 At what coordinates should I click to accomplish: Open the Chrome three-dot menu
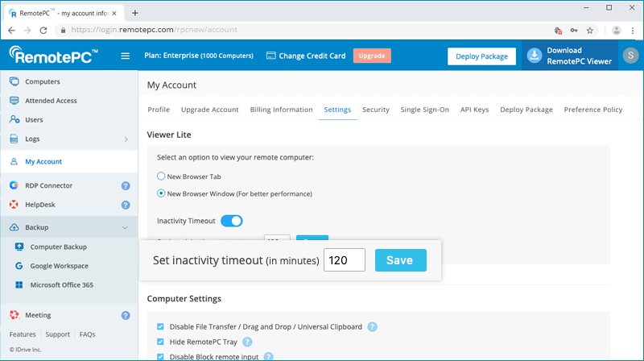pos(633,31)
